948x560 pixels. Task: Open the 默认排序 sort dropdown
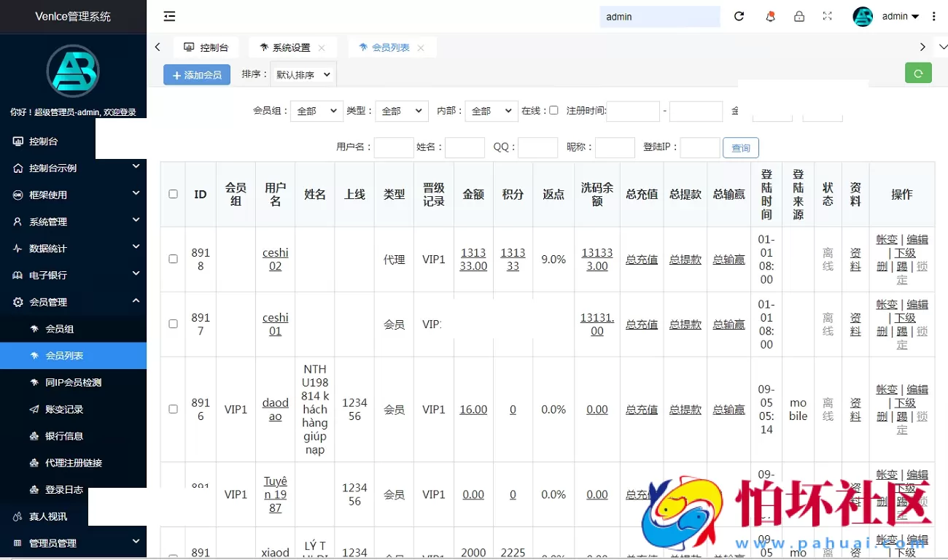coord(303,74)
